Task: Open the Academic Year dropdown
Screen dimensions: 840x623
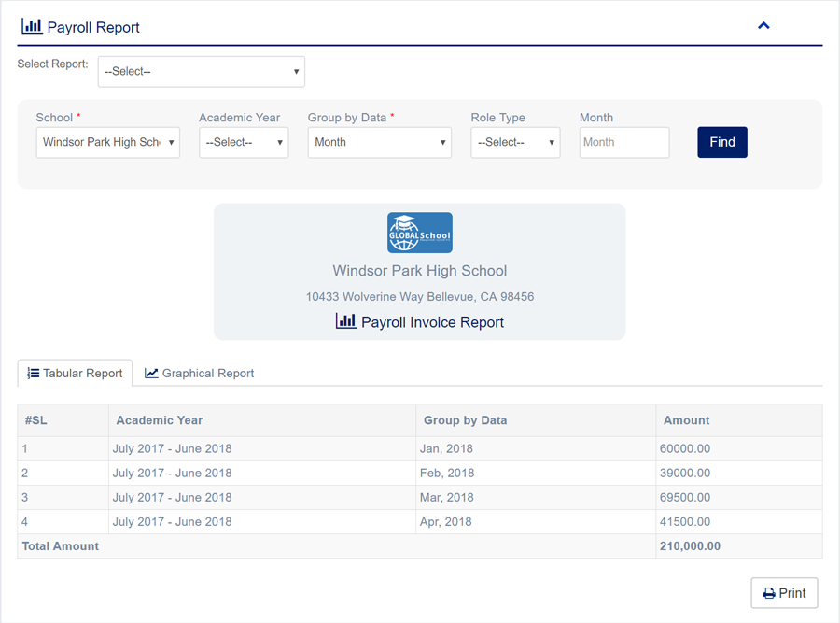Action: click(244, 142)
